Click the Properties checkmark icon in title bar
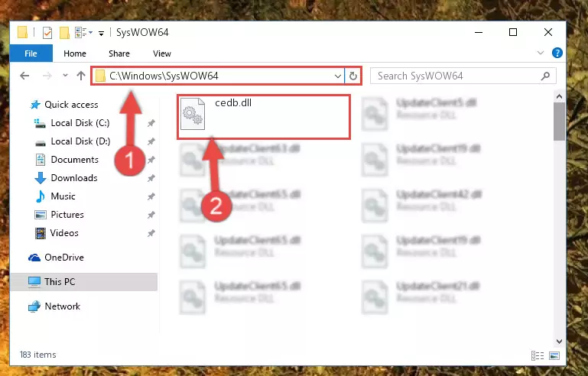This screenshot has height=376, width=588. point(47,33)
